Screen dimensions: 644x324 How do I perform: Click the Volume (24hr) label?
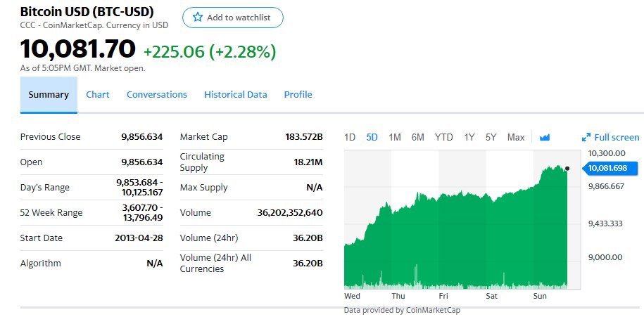pos(209,238)
